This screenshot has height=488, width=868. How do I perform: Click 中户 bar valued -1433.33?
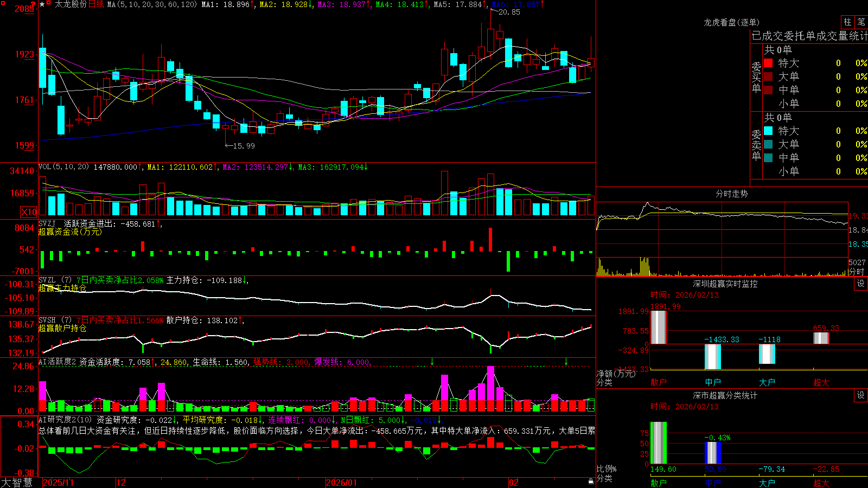[x=713, y=357]
